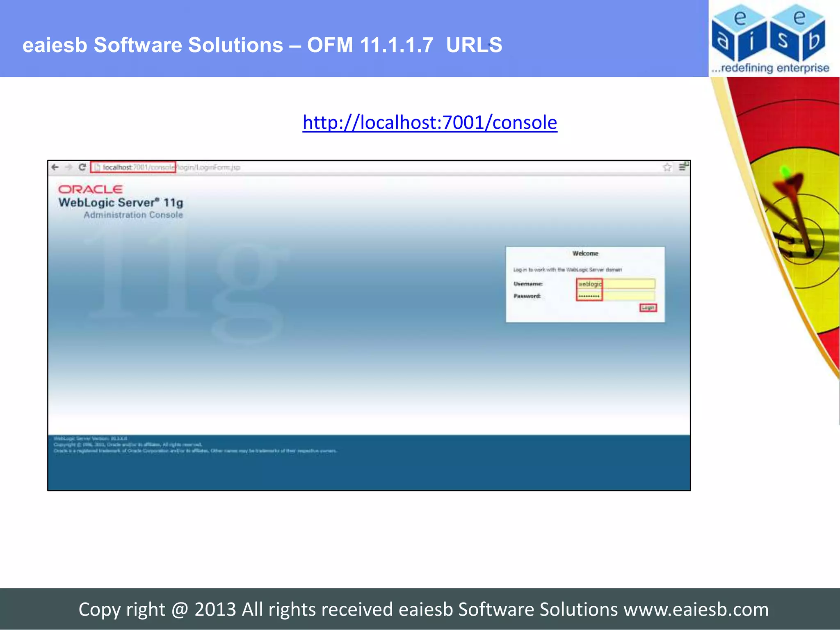Reload the page with refresh icon

click(82, 167)
